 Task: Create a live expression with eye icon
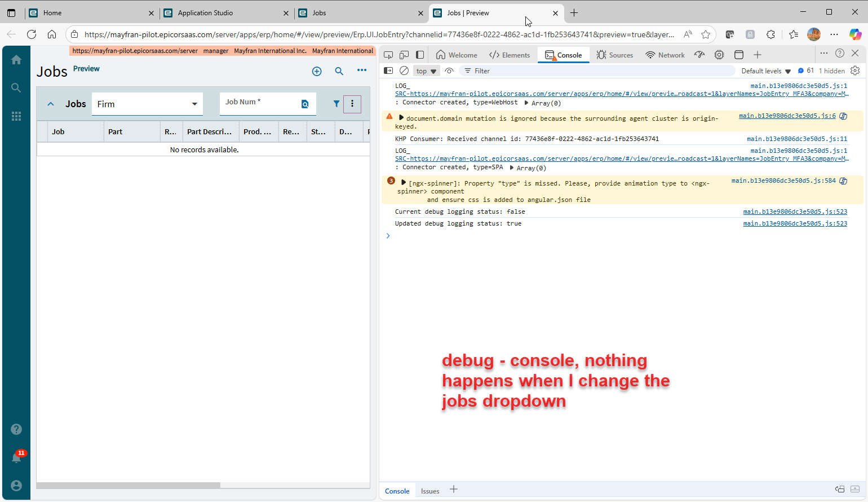(x=449, y=71)
